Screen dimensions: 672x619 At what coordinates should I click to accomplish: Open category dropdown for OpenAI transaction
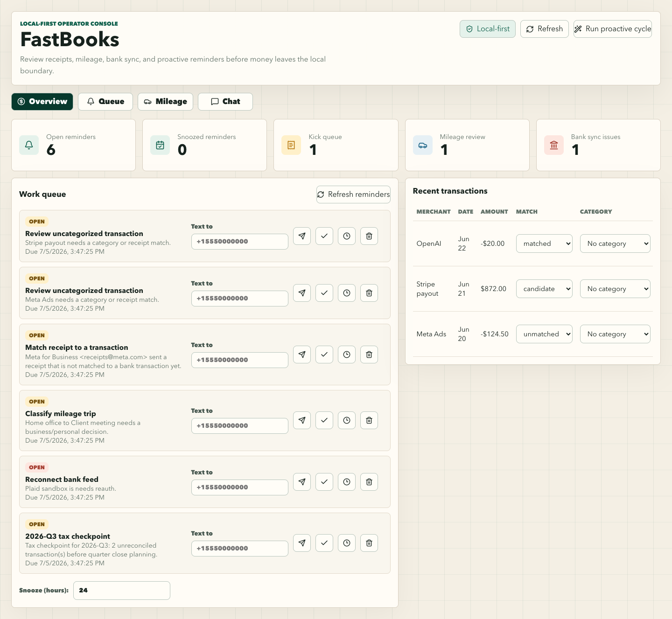pos(615,243)
